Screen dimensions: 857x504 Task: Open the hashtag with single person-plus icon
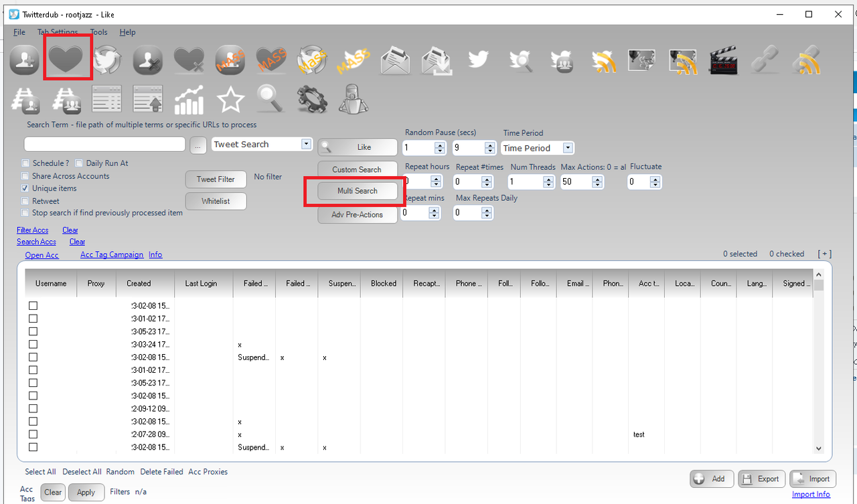(x=25, y=100)
